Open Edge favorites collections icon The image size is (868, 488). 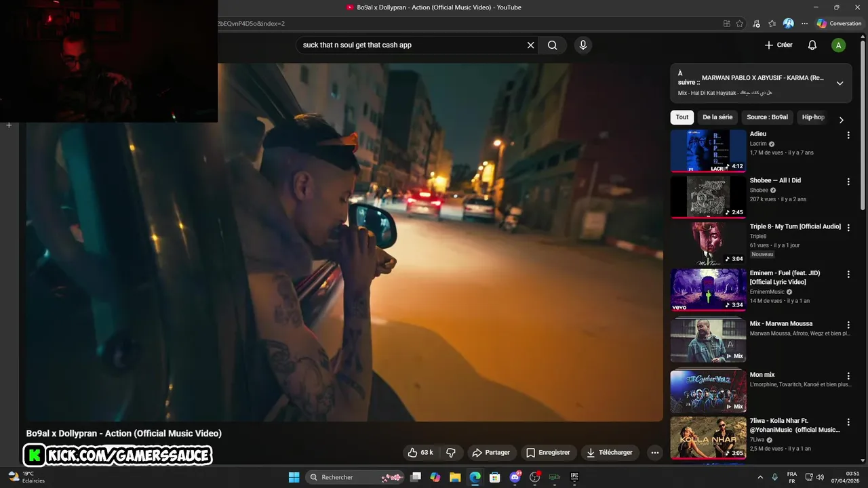[772, 23]
